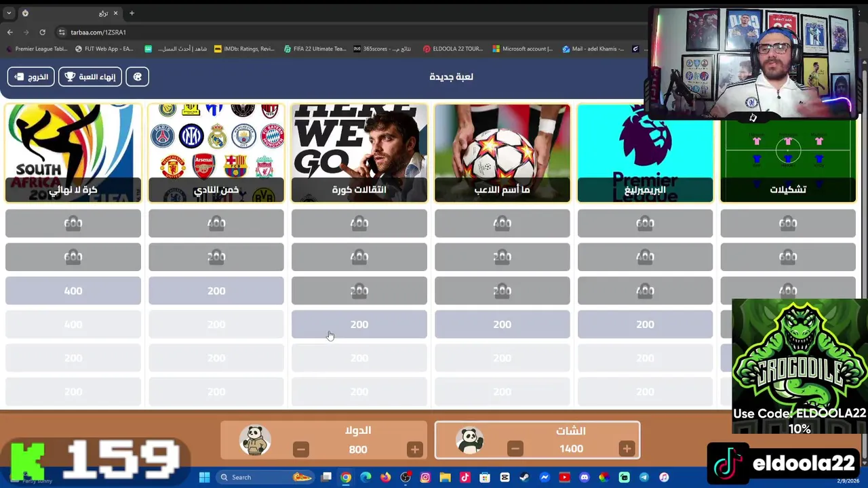Open OBS Studio from the taskbar
Viewport: 868px width, 488px height.
click(x=406, y=477)
